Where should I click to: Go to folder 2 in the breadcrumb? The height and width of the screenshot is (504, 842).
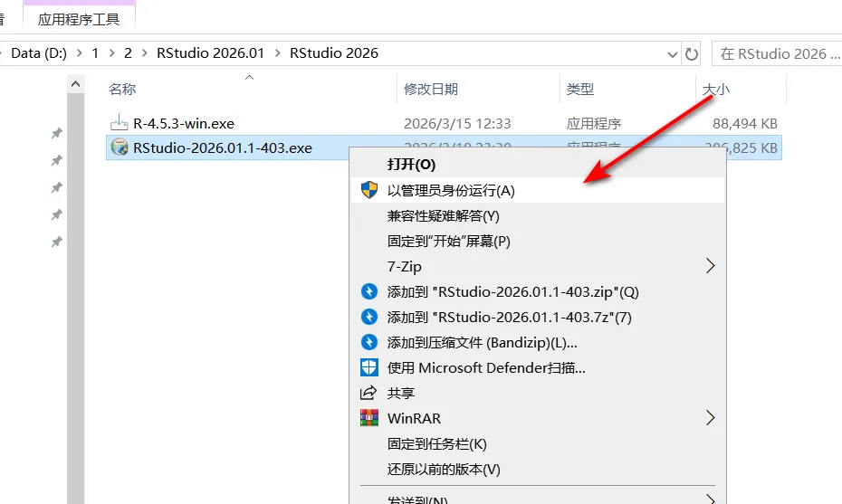click(128, 53)
